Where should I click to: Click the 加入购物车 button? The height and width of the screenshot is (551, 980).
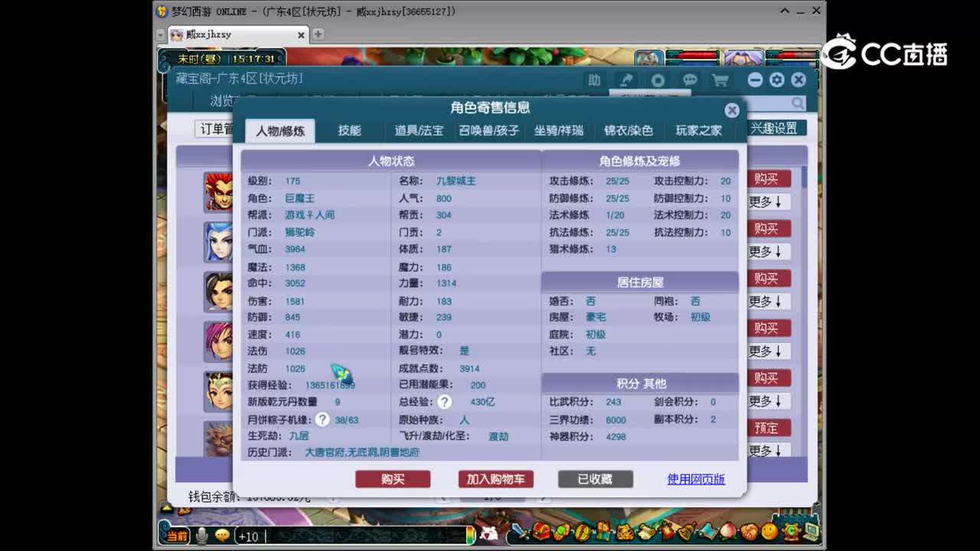(x=496, y=479)
